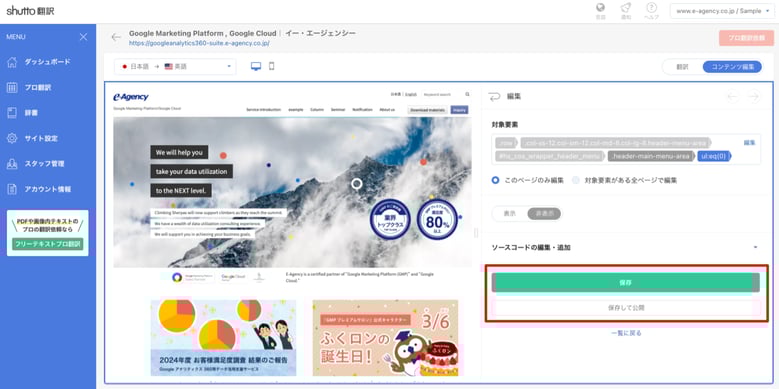Click the account info document icon
The height and width of the screenshot is (389, 779).
tap(12, 189)
